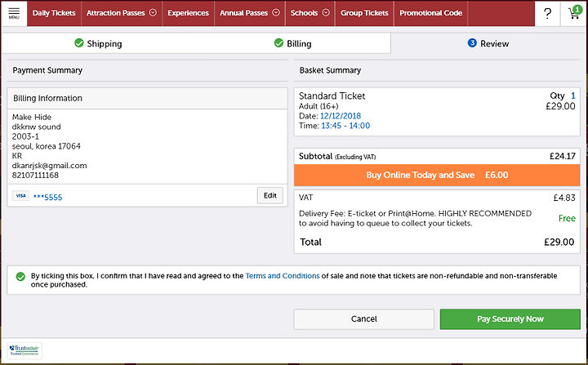This screenshot has height=365, width=588.
Task: Click the email dkanrjsk@gmail.com
Action: click(x=50, y=166)
